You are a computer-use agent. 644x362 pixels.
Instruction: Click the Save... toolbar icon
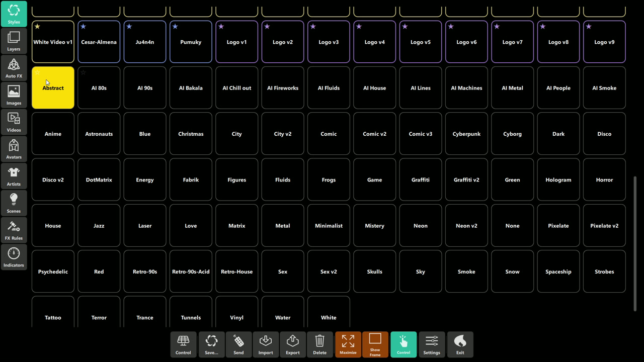pos(211,344)
